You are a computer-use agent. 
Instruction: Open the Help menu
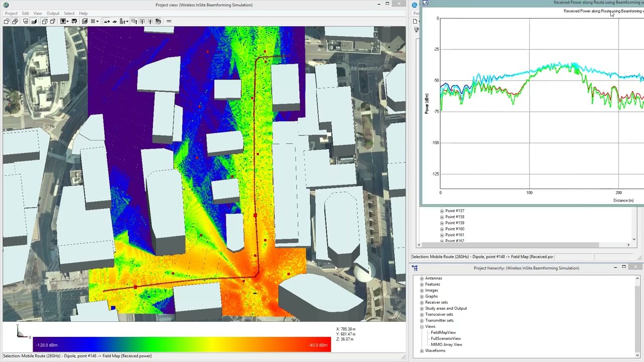tap(83, 13)
